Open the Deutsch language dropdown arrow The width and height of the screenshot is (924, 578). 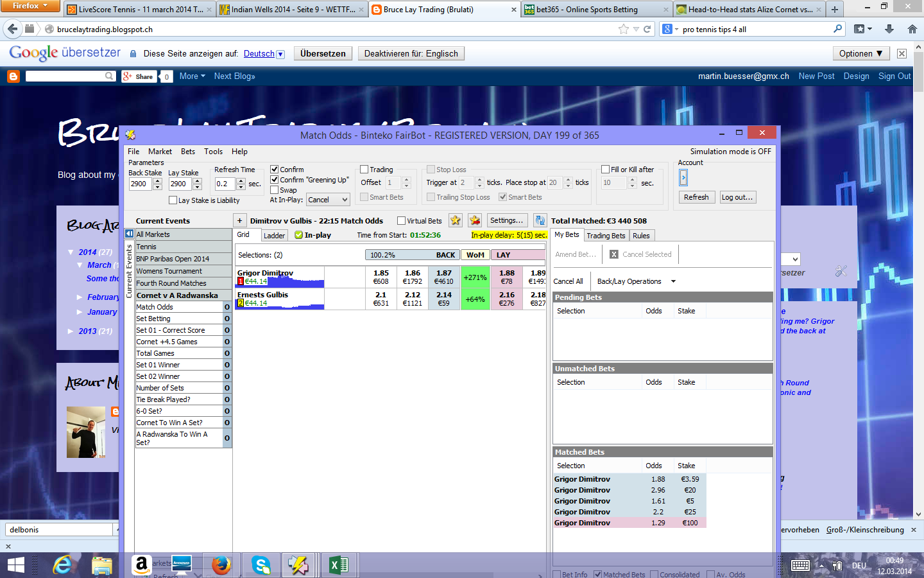(280, 54)
